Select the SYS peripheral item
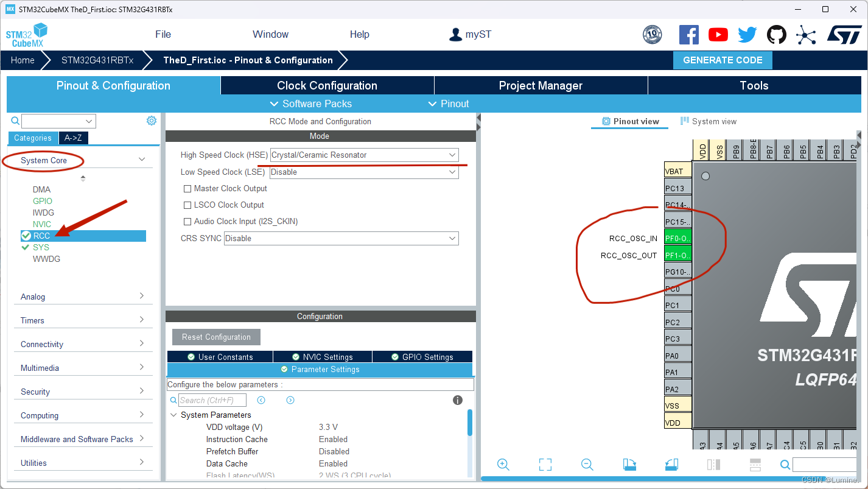Screen dimensions: 868x489 pyautogui.click(x=41, y=247)
